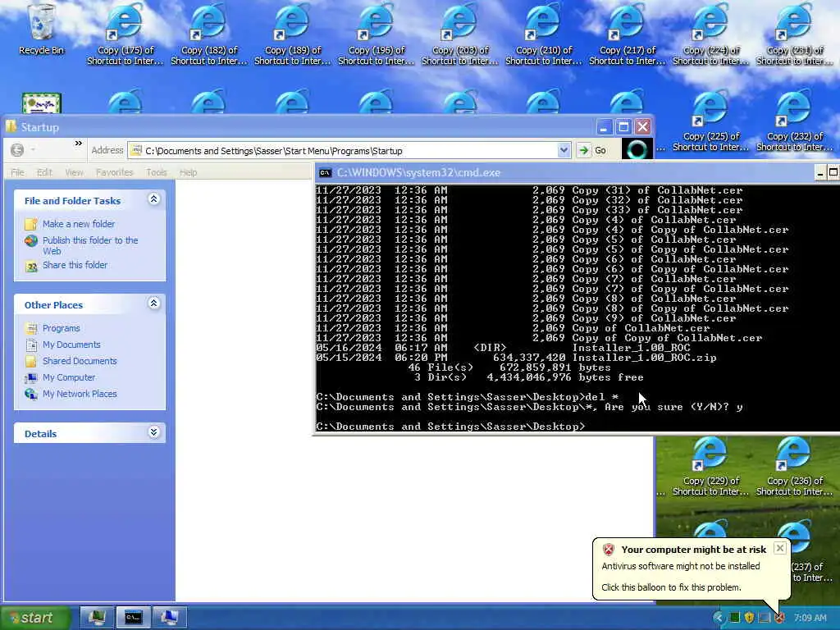Click the security shield tray icon
840x630 pixels.
tap(749, 618)
